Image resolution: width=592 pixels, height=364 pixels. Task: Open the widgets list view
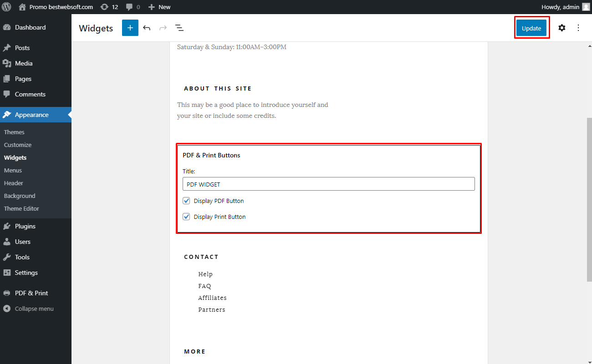pyautogui.click(x=179, y=28)
